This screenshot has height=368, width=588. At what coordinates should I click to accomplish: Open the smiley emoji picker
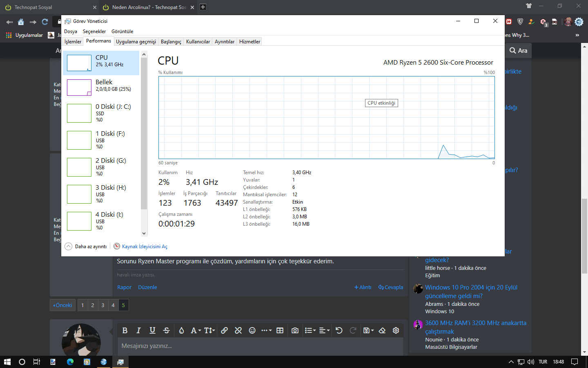(252, 330)
